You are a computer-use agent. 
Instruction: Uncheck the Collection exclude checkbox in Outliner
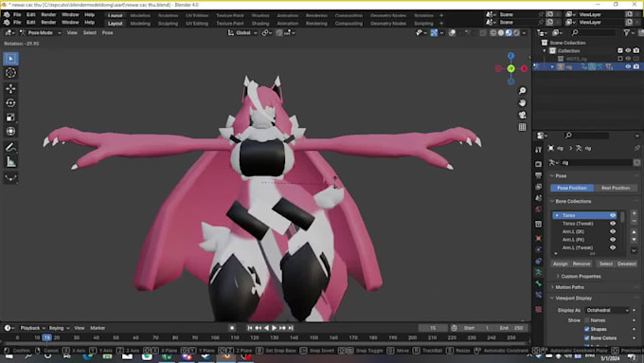620,50
